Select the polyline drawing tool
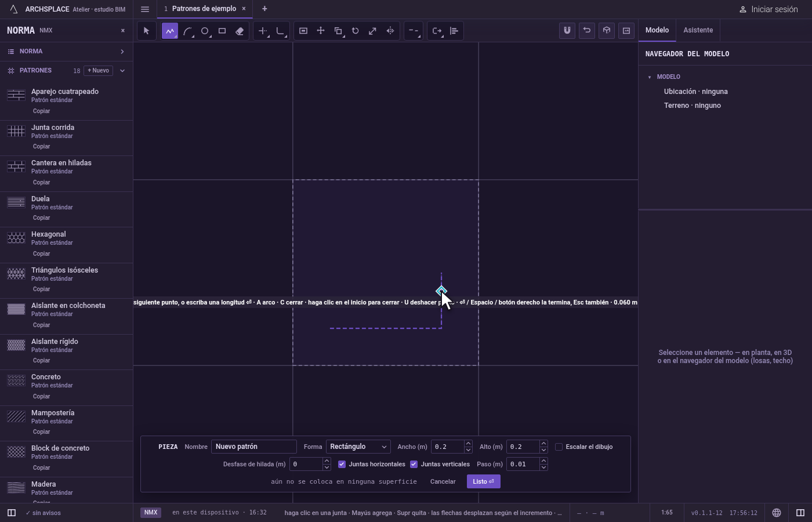The width and height of the screenshot is (812, 522). click(x=170, y=31)
